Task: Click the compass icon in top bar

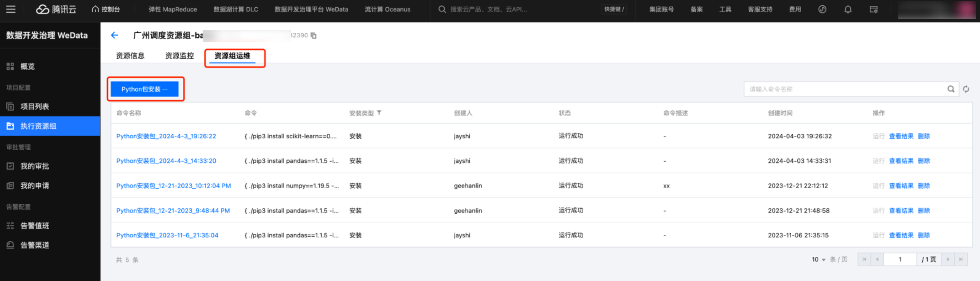Action: 822,9
